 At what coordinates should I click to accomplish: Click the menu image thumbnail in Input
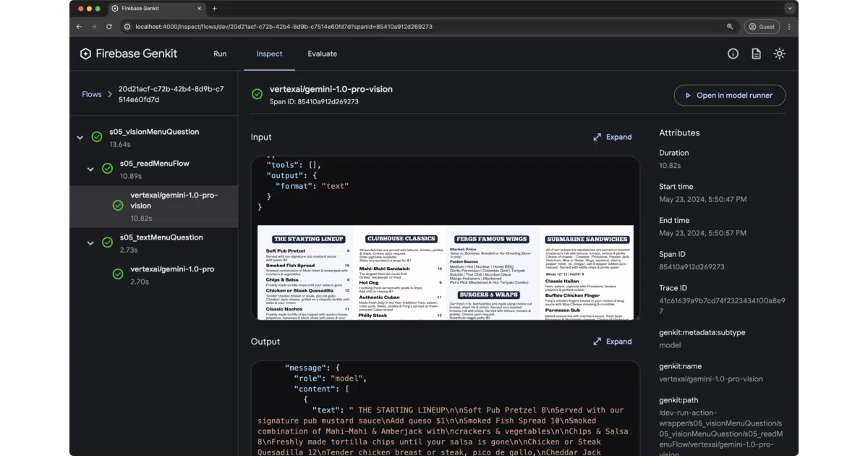click(445, 272)
